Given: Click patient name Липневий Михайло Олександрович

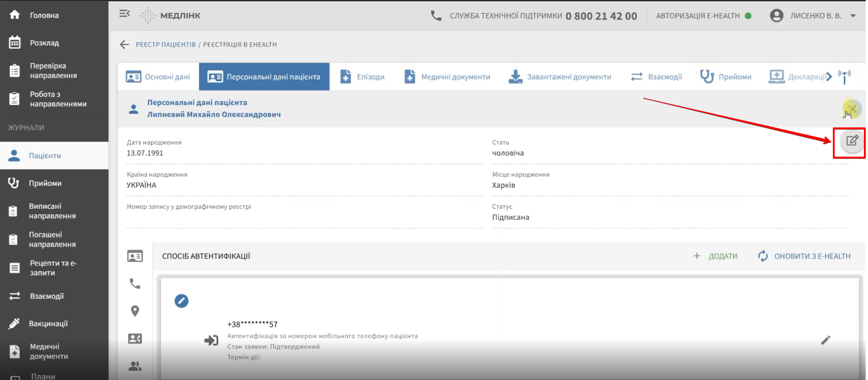Looking at the screenshot, I should tap(214, 114).
